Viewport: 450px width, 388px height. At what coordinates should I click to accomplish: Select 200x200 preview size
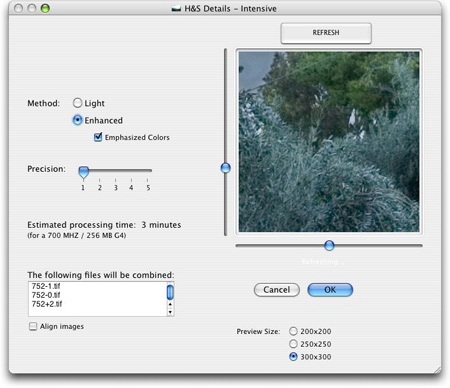click(x=293, y=331)
